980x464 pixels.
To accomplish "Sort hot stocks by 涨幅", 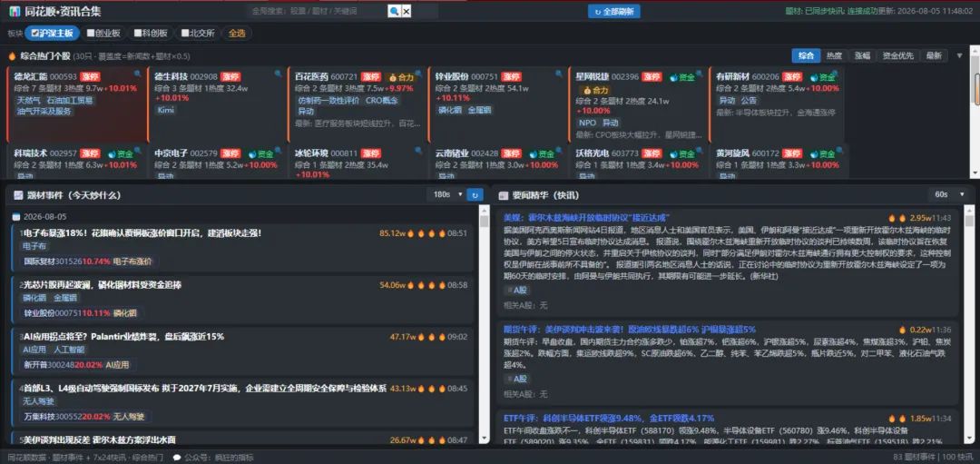I will [x=863, y=55].
